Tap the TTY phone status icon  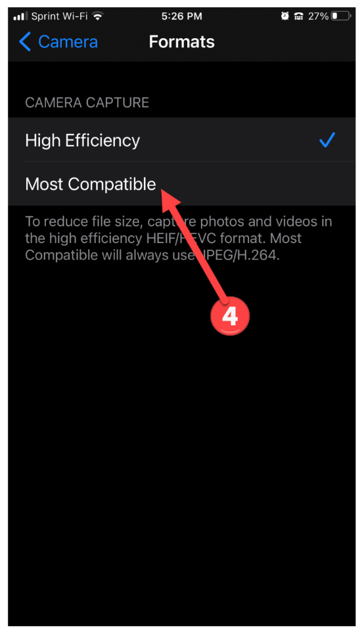pos(299,16)
